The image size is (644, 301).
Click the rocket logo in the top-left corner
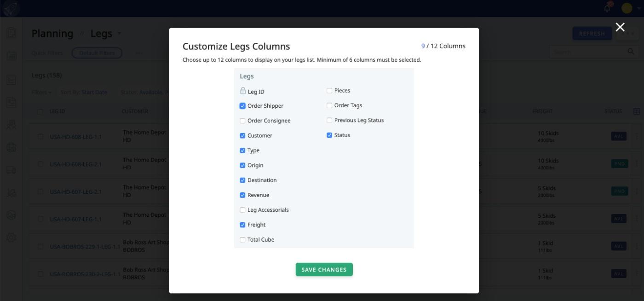click(11, 8)
